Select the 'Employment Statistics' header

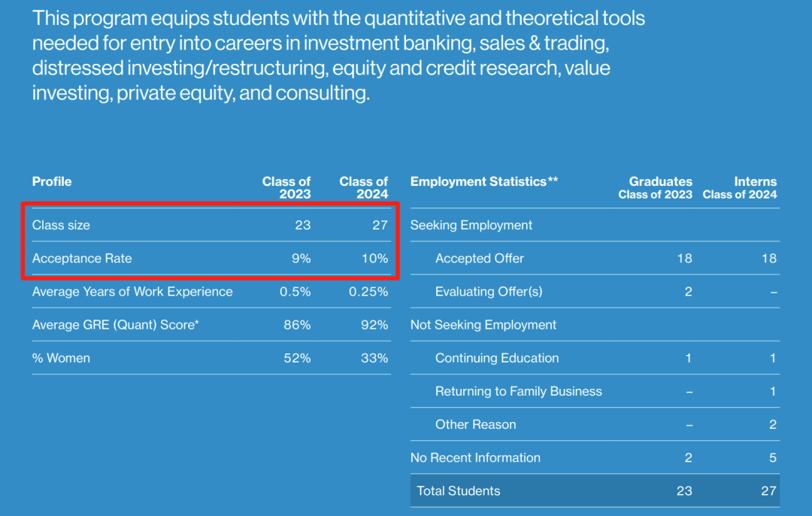[483, 181]
